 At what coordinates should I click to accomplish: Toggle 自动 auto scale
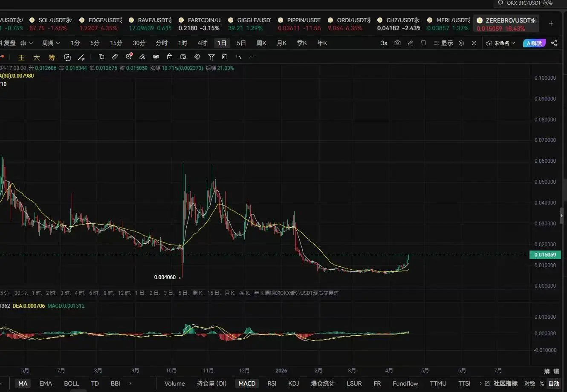tap(554, 383)
